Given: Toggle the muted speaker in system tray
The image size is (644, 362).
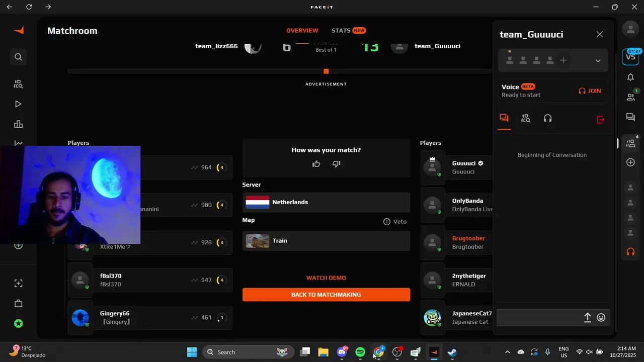Looking at the screenshot, I should pyautogui.click(x=589, y=352).
